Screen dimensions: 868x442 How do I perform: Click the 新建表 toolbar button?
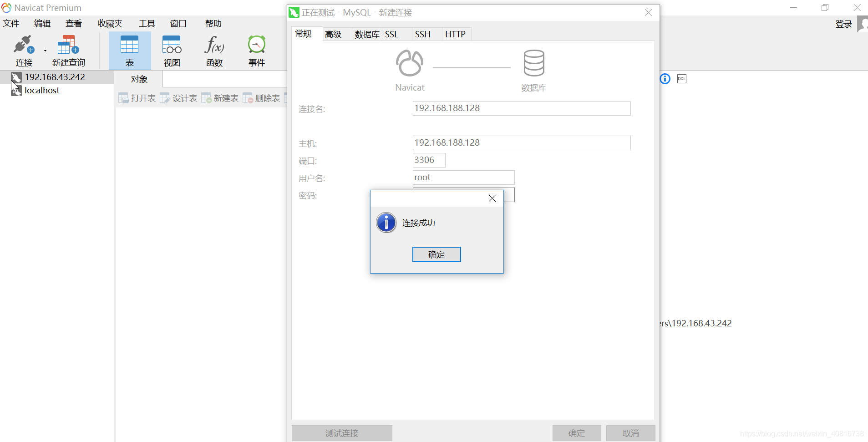[220, 98]
